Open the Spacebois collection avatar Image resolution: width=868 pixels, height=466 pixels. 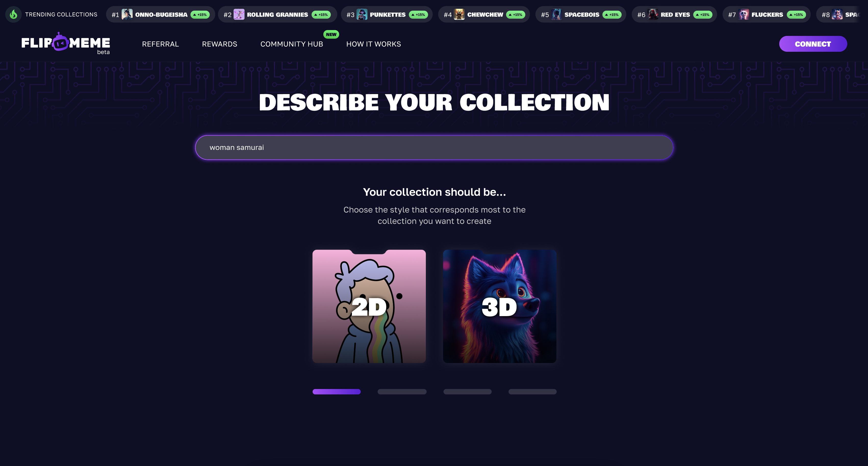tap(557, 15)
